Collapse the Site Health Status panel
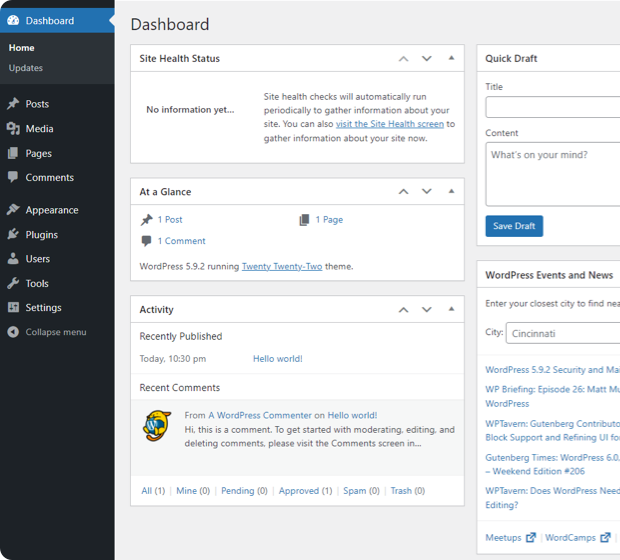Viewport: 620px width, 560px height. (x=451, y=59)
